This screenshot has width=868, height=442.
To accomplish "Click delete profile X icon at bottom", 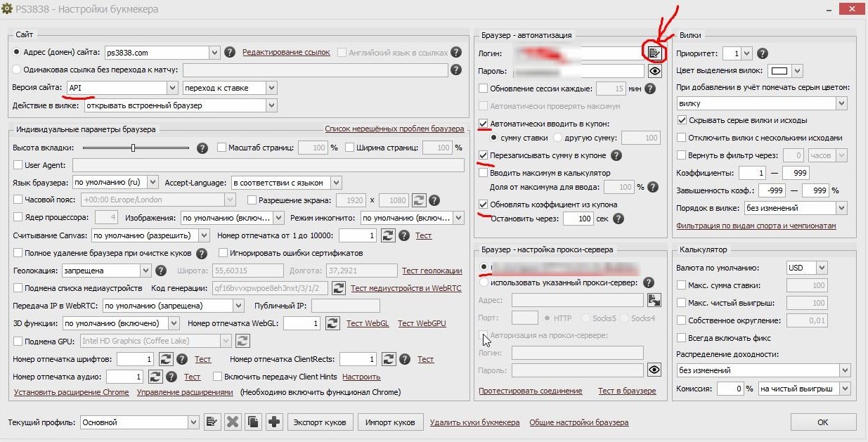I will [233, 422].
